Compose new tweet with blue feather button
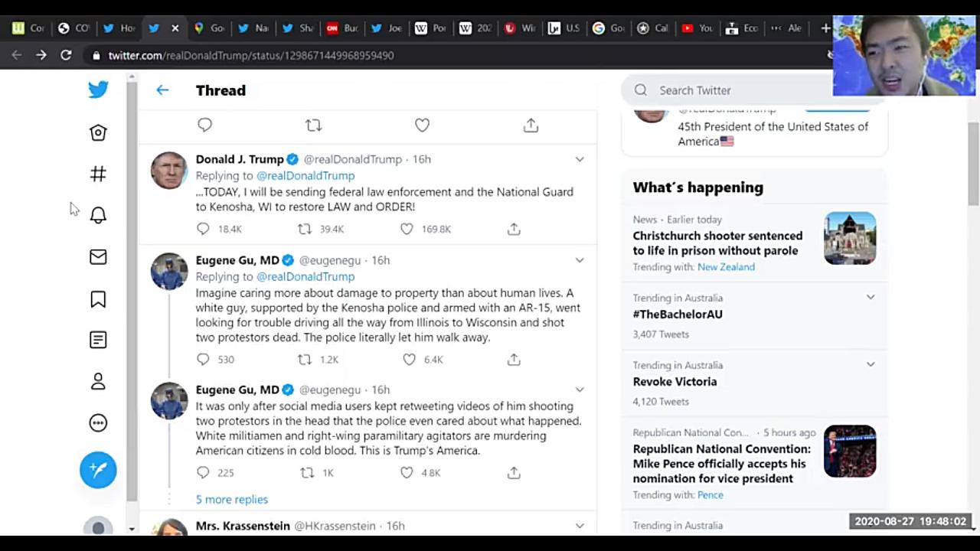The height and width of the screenshot is (551, 980). click(x=98, y=469)
